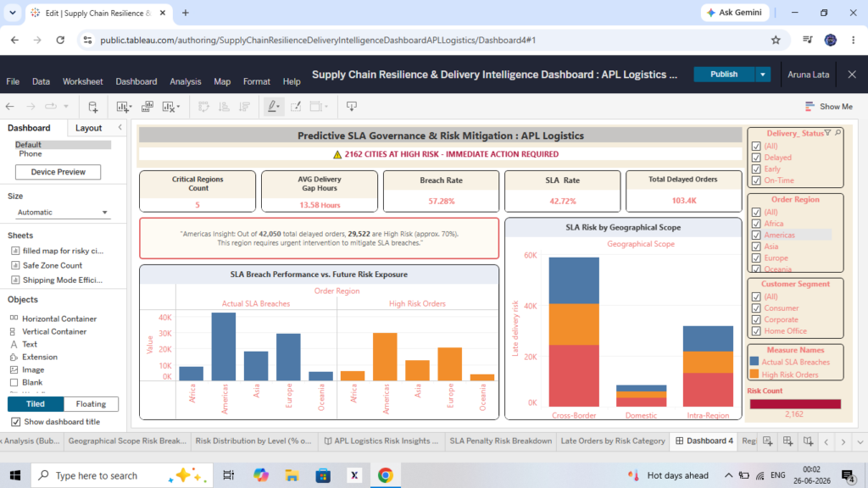
Task: Toggle the Show dashboard title checkbox
Action: (15, 422)
